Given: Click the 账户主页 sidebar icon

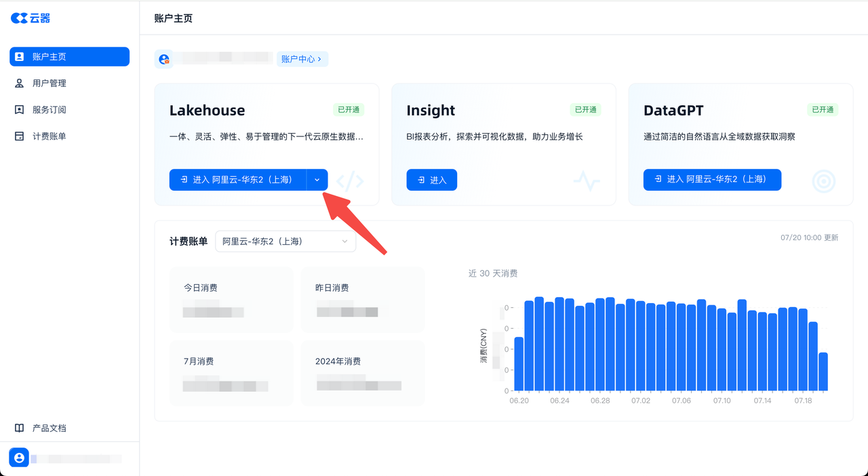Looking at the screenshot, I should (x=20, y=57).
